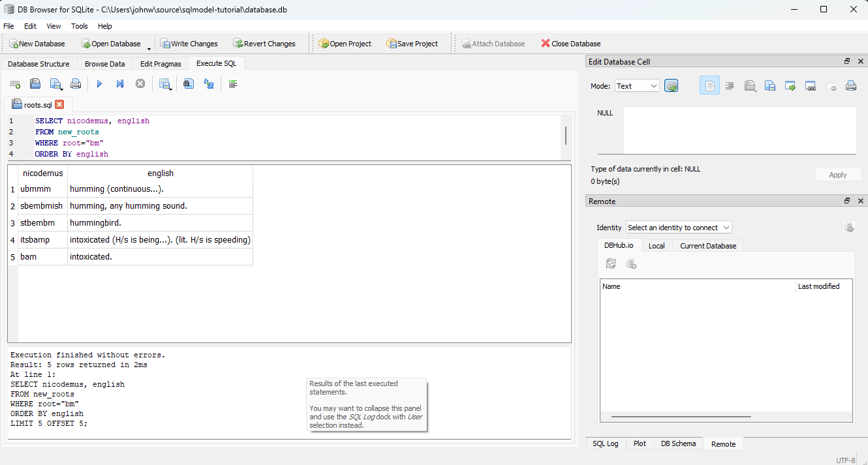Viewport: 868px width, 465px height.
Task: Comment or uncomment block icon
Action: coord(233,84)
